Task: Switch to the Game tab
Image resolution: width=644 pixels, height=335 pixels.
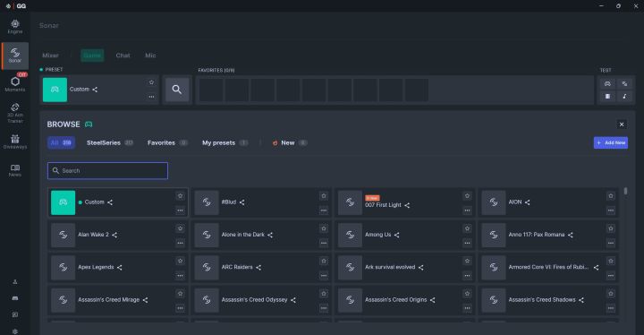Action: click(x=92, y=56)
